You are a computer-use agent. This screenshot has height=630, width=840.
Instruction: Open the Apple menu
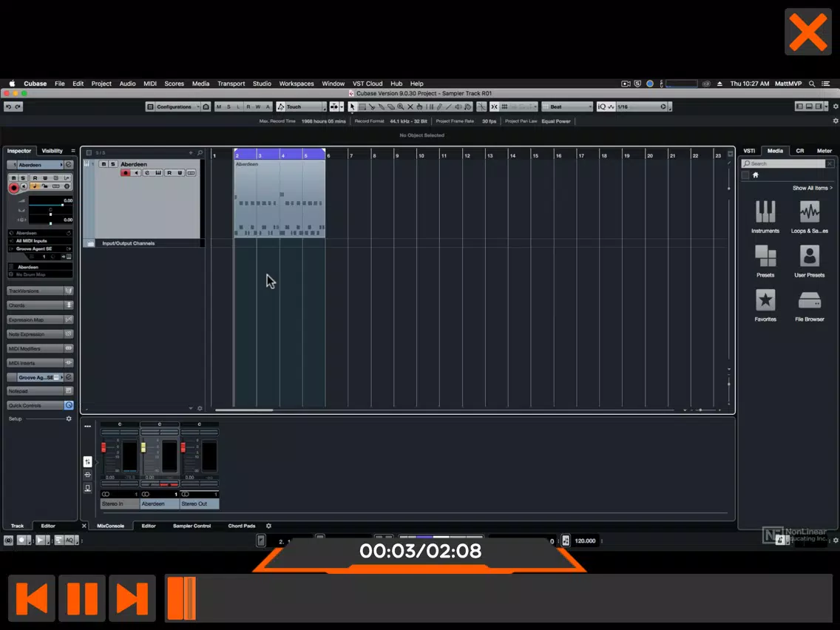point(12,84)
